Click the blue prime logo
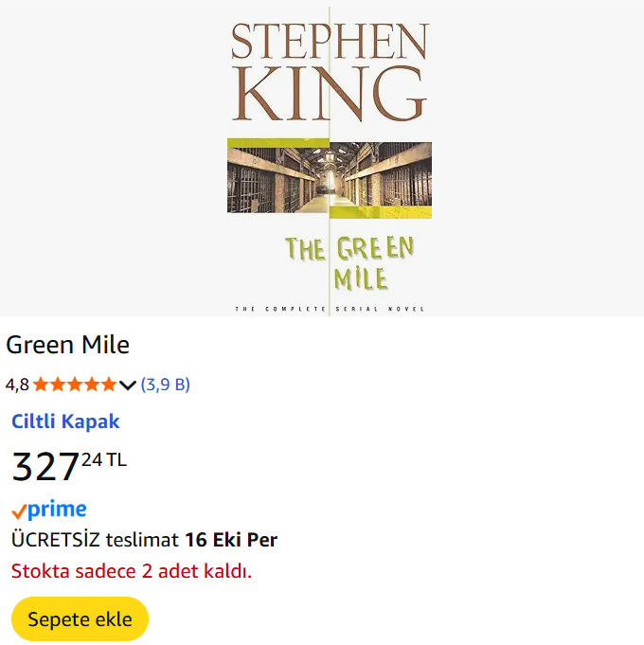The width and height of the screenshot is (644, 645). pos(57,510)
